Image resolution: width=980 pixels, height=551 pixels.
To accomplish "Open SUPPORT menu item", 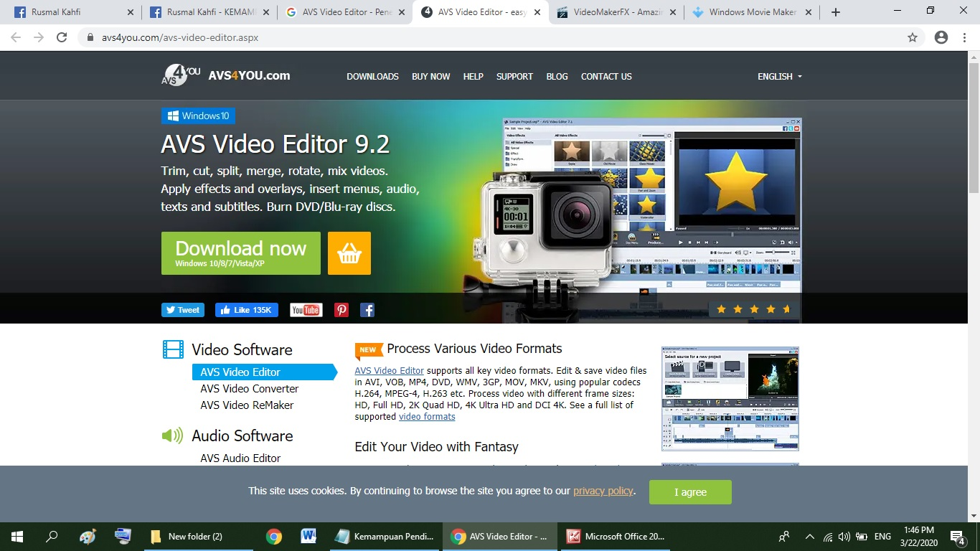I will [x=514, y=76].
